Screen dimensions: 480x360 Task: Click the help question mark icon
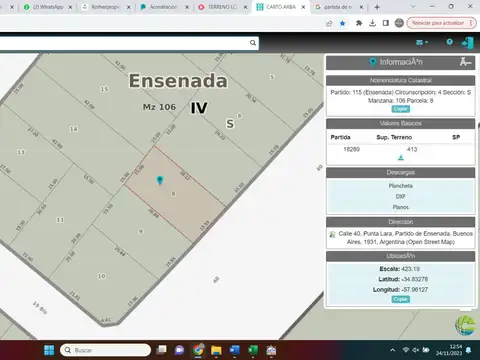pyautogui.click(x=449, y=42)
